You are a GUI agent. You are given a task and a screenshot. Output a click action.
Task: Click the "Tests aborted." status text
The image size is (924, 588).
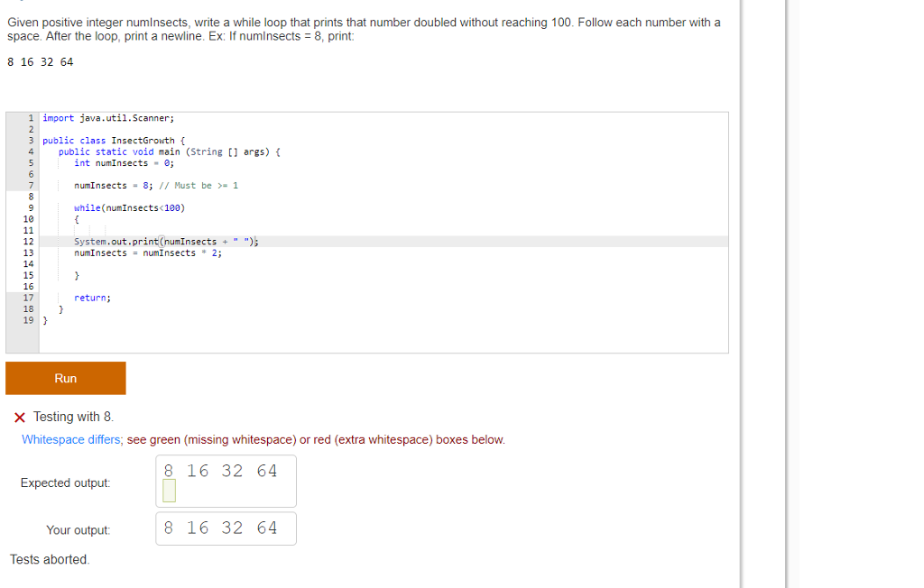(x=49, y=559)
